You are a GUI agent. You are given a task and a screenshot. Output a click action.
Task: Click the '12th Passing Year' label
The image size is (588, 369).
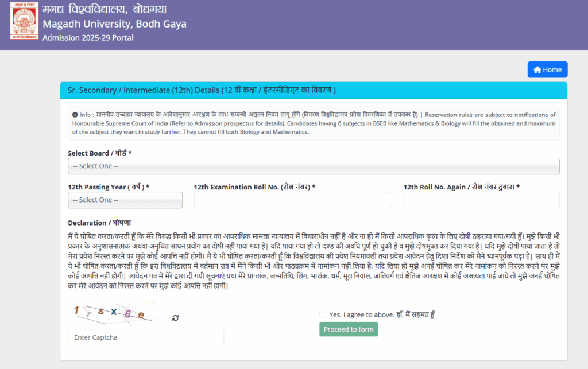pyautogui.click(x=109, y=187)
